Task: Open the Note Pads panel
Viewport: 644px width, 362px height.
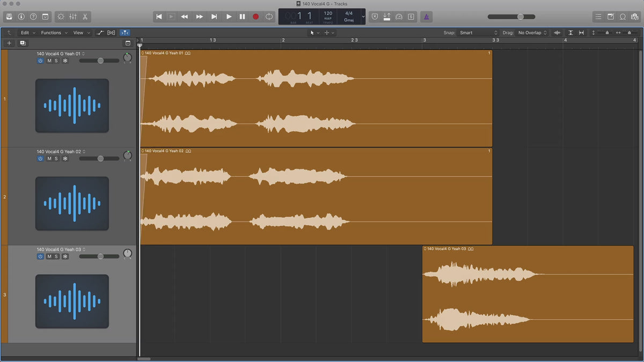Action: pos(610,17)
